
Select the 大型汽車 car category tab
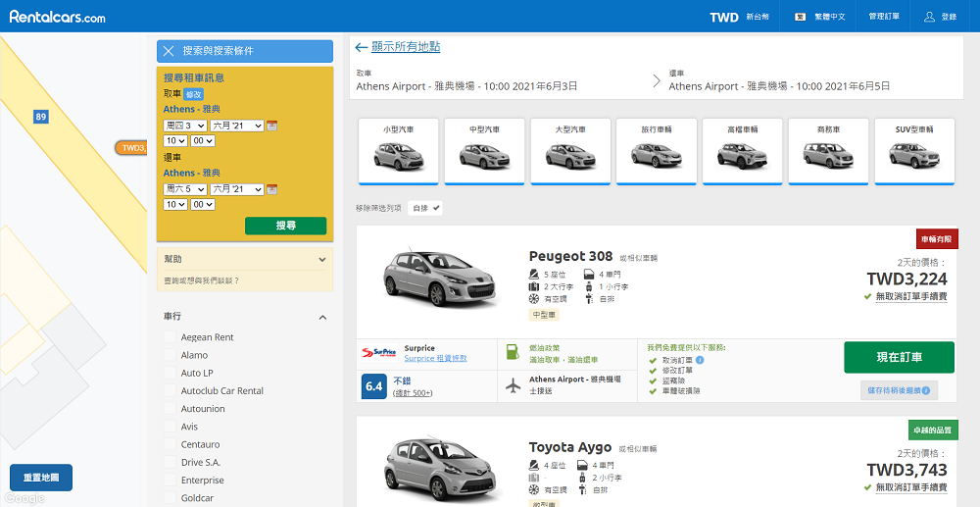(x=570, y=152)
